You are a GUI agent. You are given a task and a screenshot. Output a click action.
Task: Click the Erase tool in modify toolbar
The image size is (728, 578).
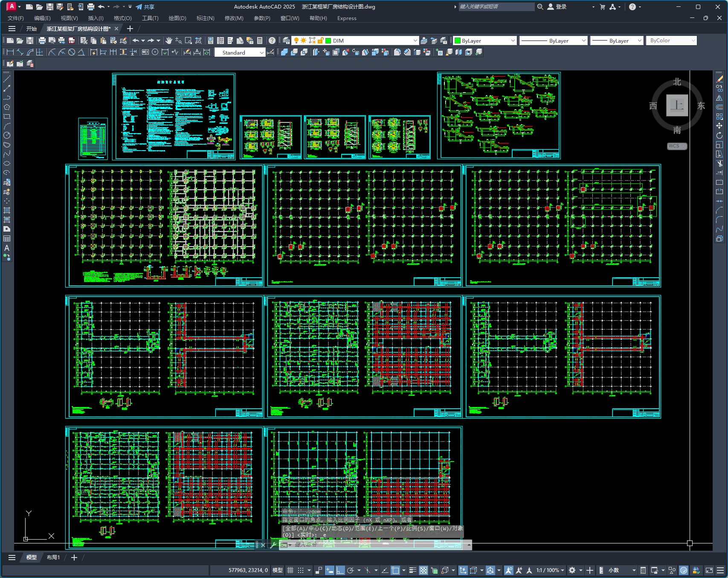719,79
